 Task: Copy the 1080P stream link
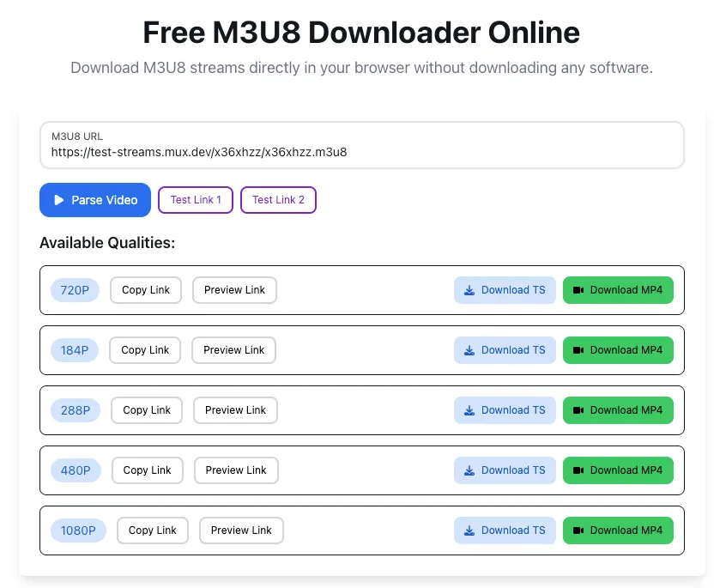[x=152, y=530]
